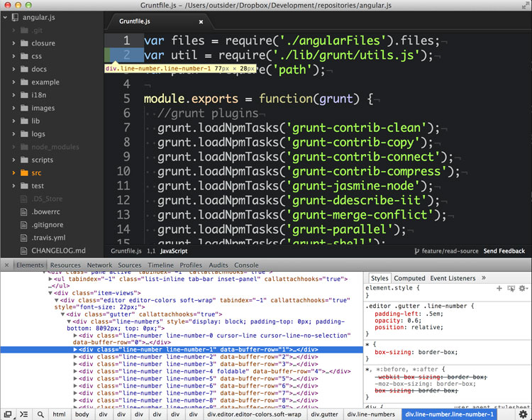Click the .travis.yml file icon
The height and width of the screenshot is (420, 532).
click(23, 238)
